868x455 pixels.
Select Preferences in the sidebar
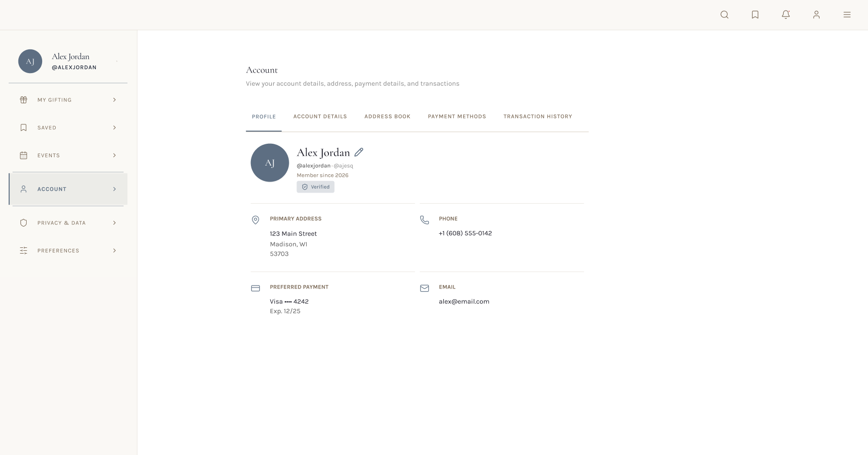pyautogui.click(x=68, y=251)
